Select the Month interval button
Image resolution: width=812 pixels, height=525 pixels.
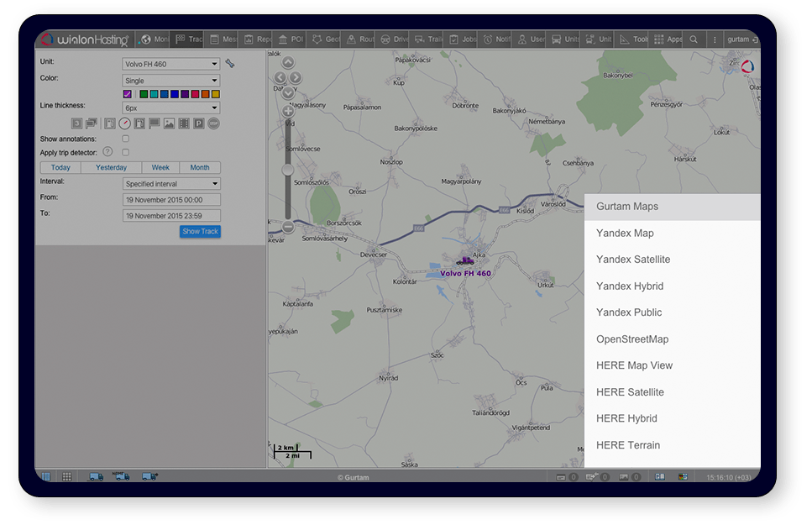point(200,167)
